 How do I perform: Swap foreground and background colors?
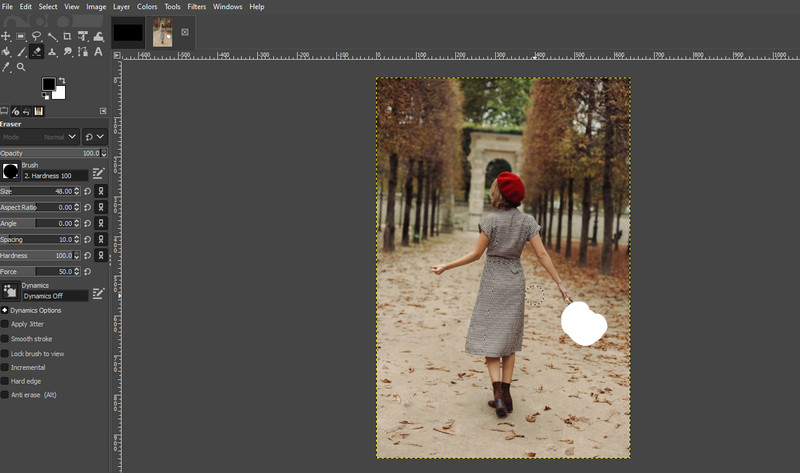62,80
